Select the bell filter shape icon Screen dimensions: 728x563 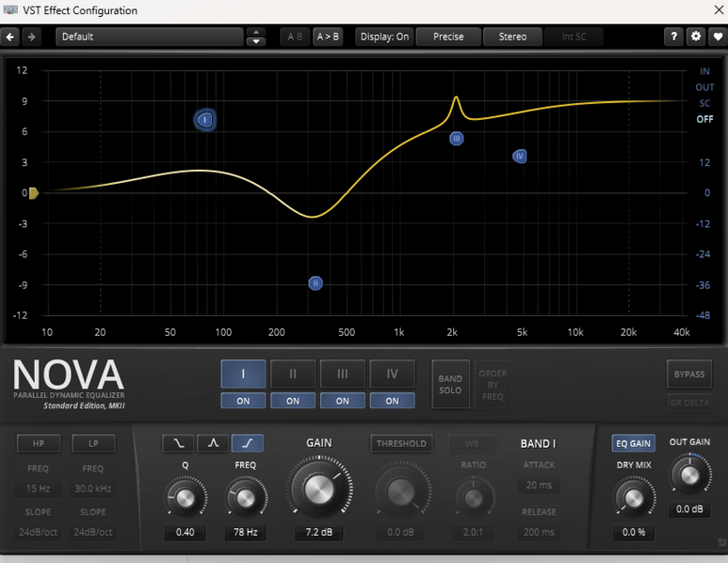pos(213,443)
